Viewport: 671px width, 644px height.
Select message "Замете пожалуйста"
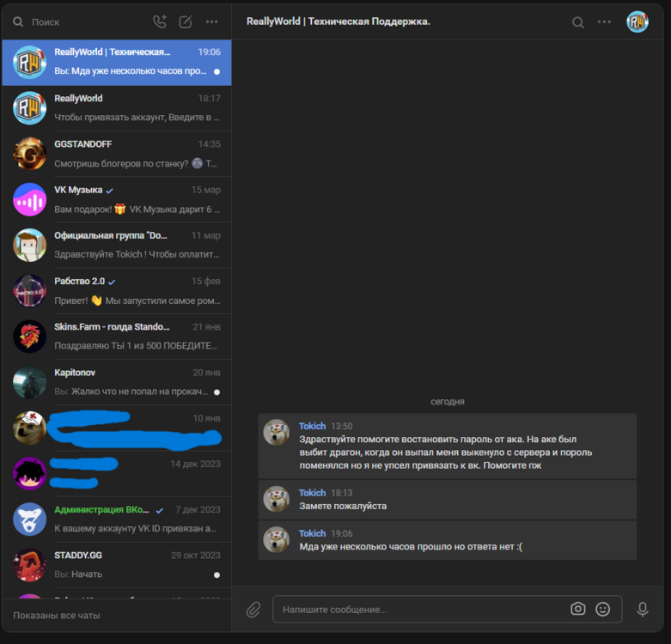coord(448,500)
